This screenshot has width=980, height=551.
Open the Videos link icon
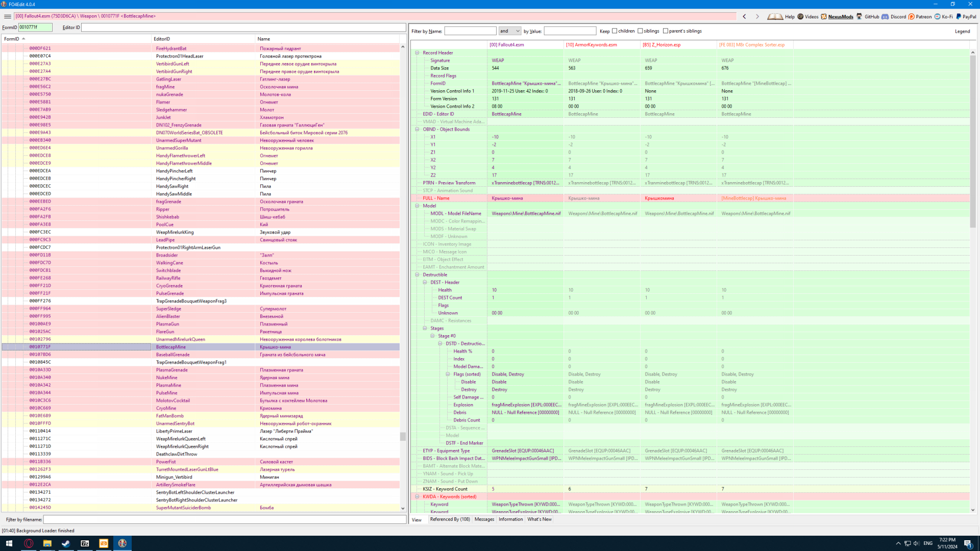coord(807,16)
